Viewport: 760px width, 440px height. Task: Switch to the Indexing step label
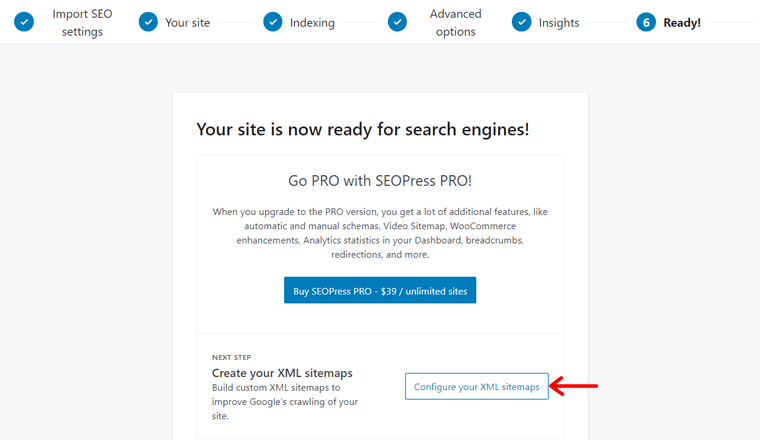click(312, 23)
